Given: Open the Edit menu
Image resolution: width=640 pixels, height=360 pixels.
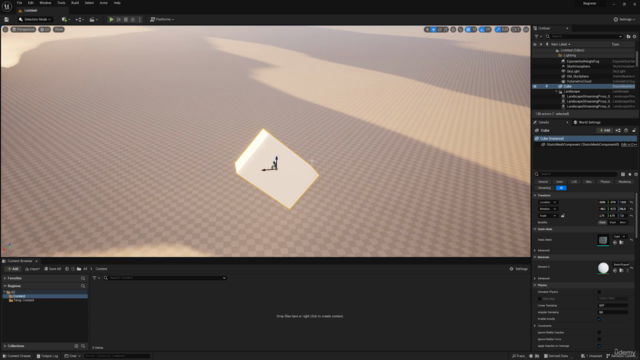Looking at the screenshot, I should pyautogui.click(x=31, y=3).
